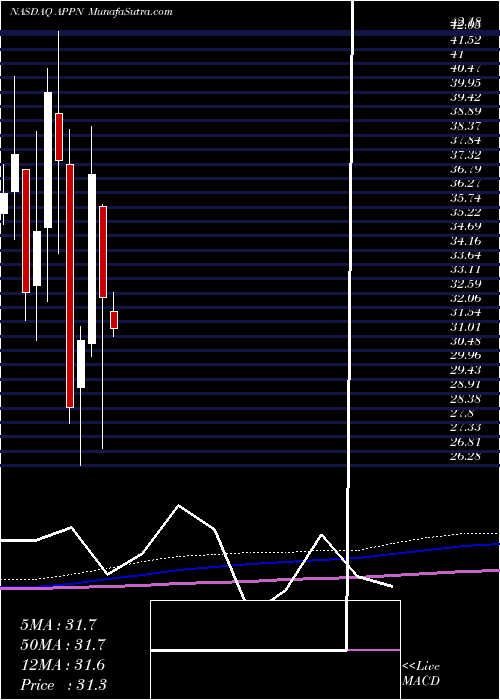
Task: Select the "12MA : 31.6" readout
Action: pyautogui.click(x=62, y=665)
